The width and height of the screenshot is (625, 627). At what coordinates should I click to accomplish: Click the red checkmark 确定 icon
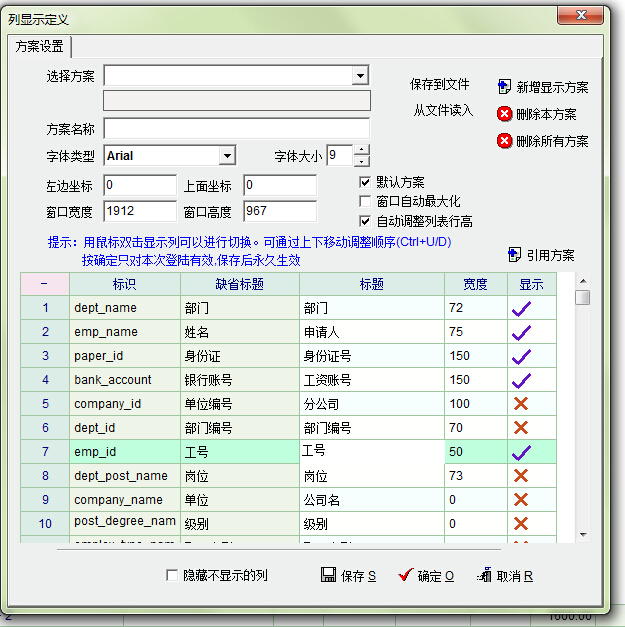pyautogui.click(x=405, y=575)
